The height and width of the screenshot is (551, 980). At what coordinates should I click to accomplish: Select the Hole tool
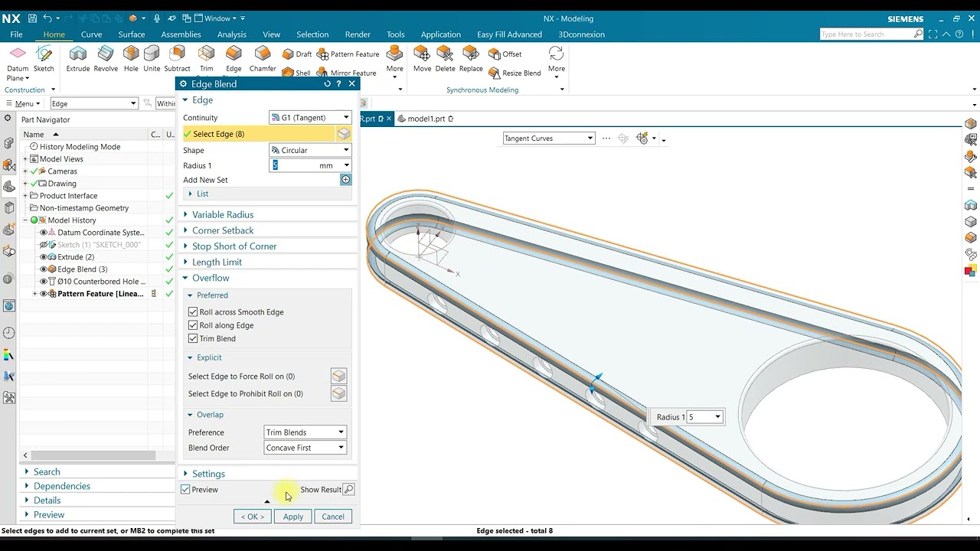(x=131, y=59)
